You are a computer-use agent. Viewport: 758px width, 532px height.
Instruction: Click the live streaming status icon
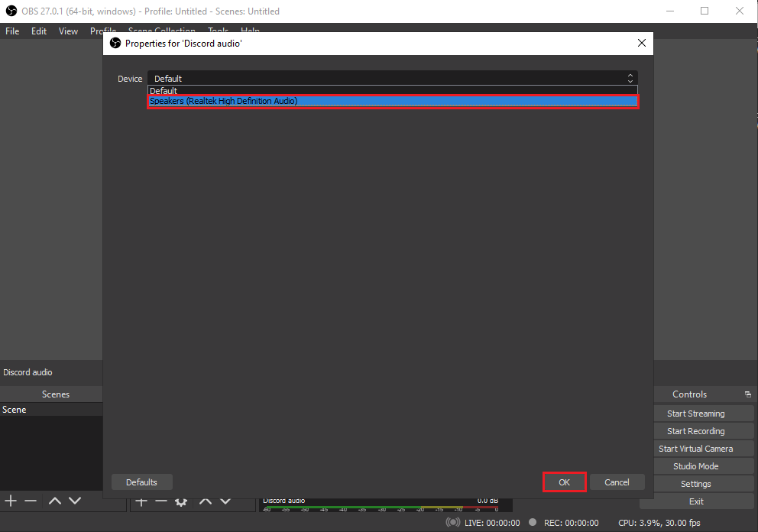pyautogui.click(x=452, y=522)
